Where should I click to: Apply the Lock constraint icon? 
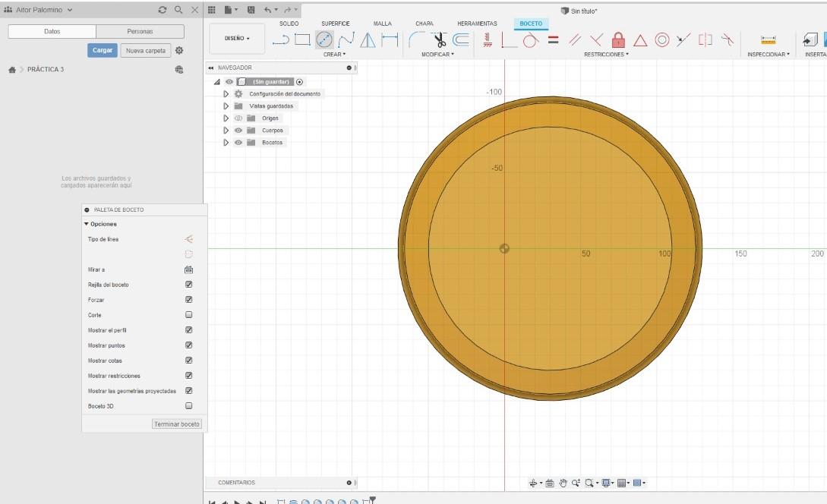pyautogui.click(x=618, y=39)
